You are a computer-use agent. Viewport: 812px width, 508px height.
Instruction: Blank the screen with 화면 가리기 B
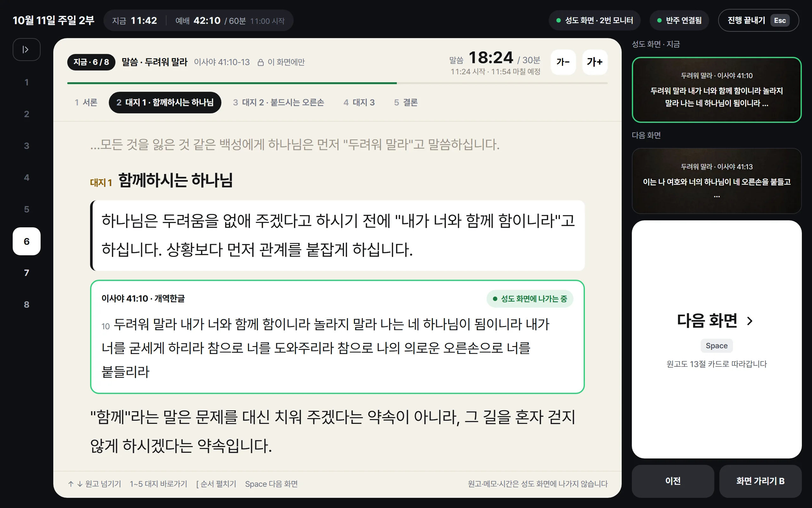tap(760, 481)
